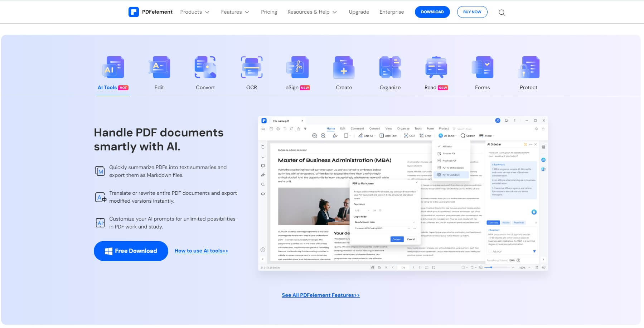Open the Home tab in app preview ribbon
Screen dimensions: 644x328
[x=331, y=129]
